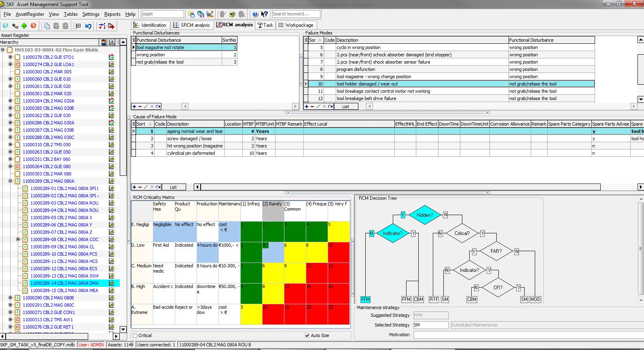
Task: Switch to the Workpackage tab
Action: pos(296,25)
